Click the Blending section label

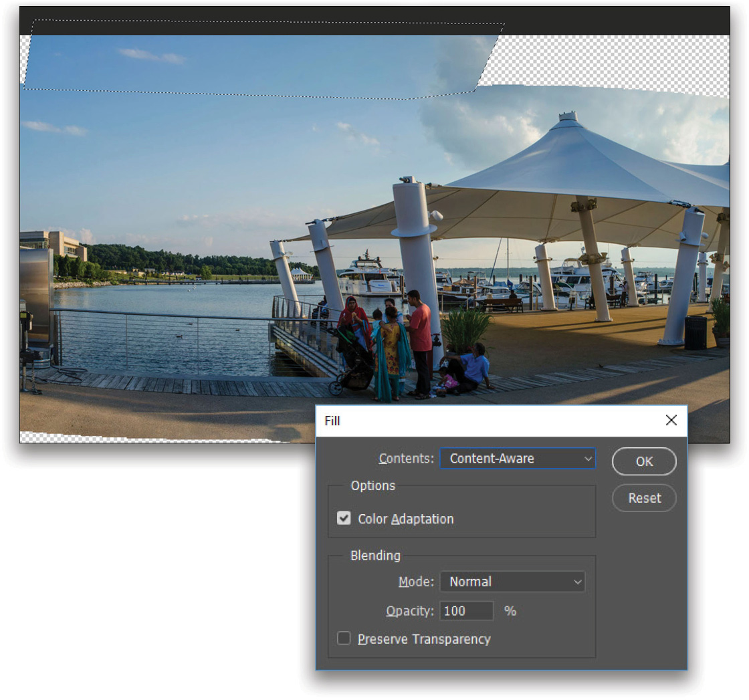pos(375,556)
